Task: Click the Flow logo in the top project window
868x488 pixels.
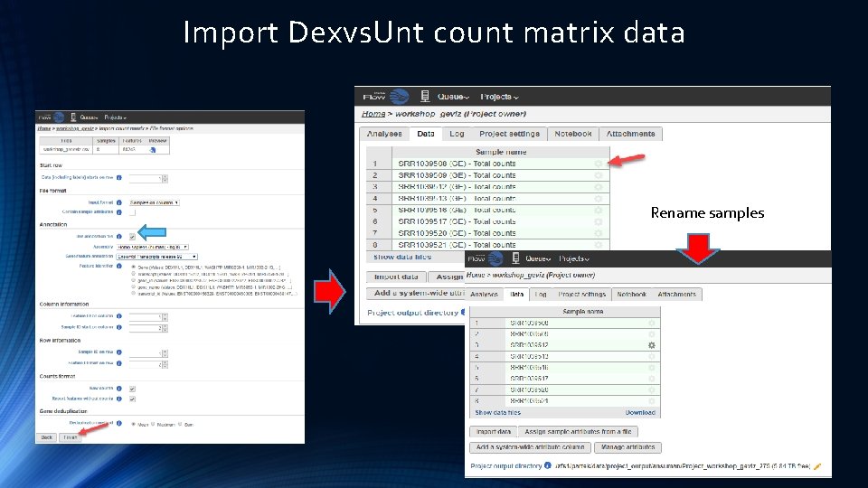Action: coord(386,97)
